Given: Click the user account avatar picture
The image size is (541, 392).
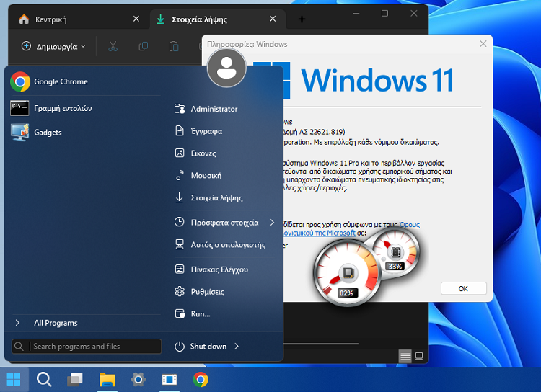Looking at the screenshot, I should pyautogui.click(x=226, y=68).
